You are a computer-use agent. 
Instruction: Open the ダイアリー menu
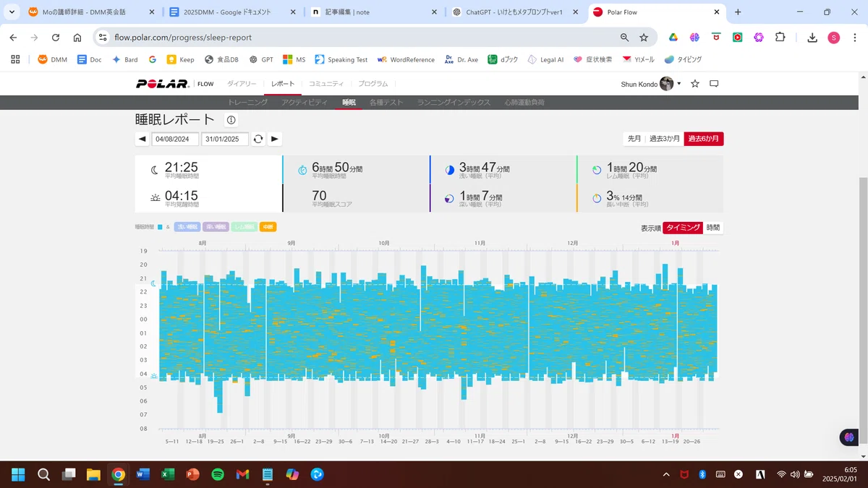[x=242, y=84]
